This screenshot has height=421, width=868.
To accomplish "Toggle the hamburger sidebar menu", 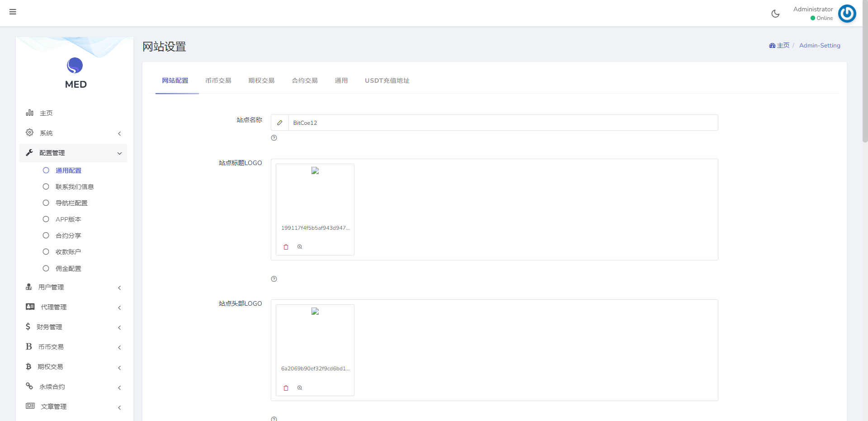I will coord(13,12).
